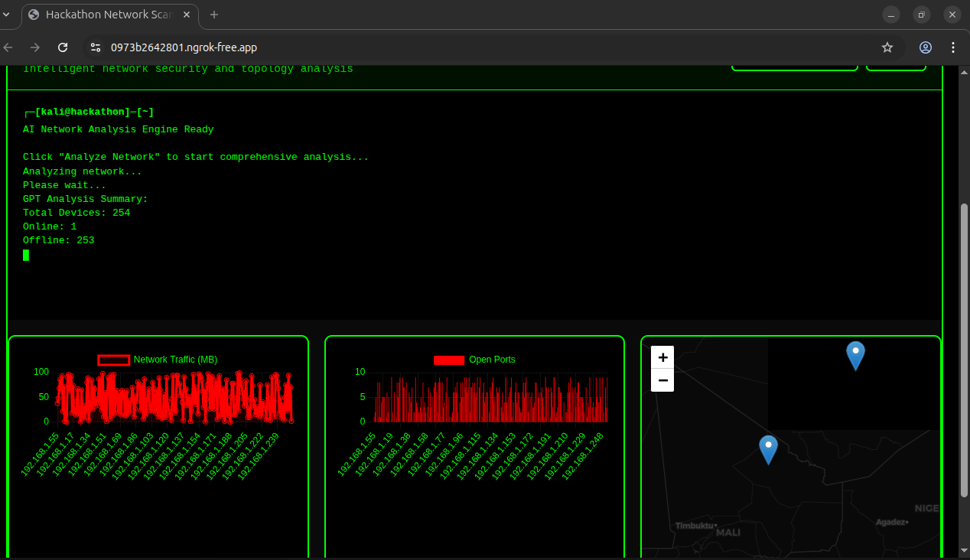970x560 pixels.
Task: Click the red Network Traffic legend swatch
Action: 113,360
